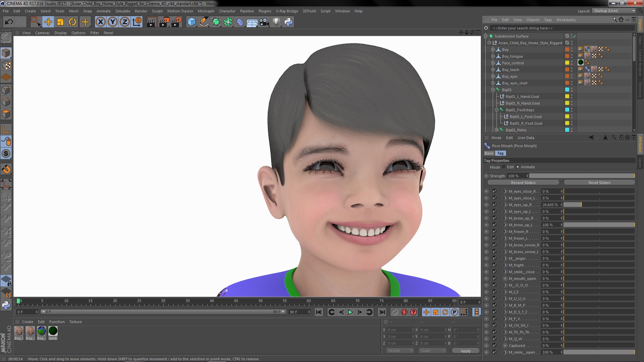Collapse Asian_Child_Boy_Home_Style_Rigged node

[x=489, y=43]
